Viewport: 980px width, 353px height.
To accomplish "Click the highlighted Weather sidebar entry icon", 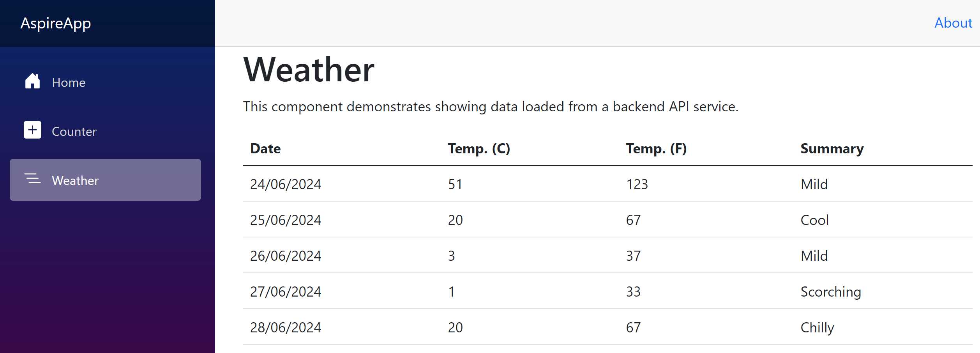I will pyautogui.click(x=32, y=179).
